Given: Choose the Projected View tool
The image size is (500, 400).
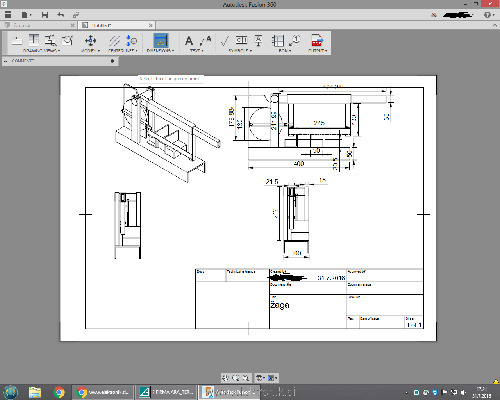Looking at the screenshot, I should click(34, 41).
